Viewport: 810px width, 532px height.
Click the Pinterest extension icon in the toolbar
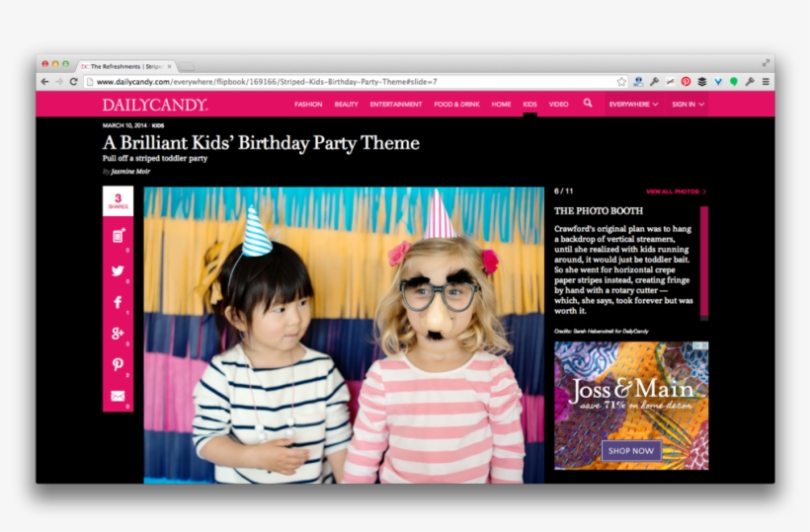pyautogui.click(x=686, y=82)
